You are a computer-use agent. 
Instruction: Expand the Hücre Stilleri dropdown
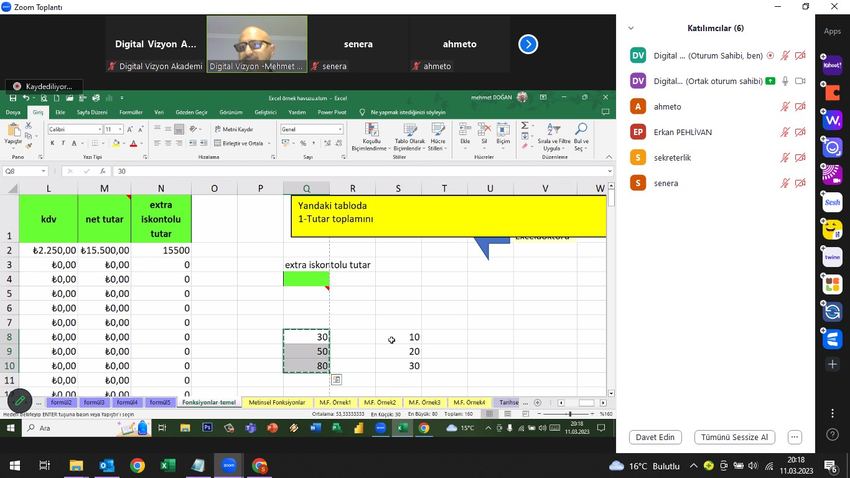point(437,137)
